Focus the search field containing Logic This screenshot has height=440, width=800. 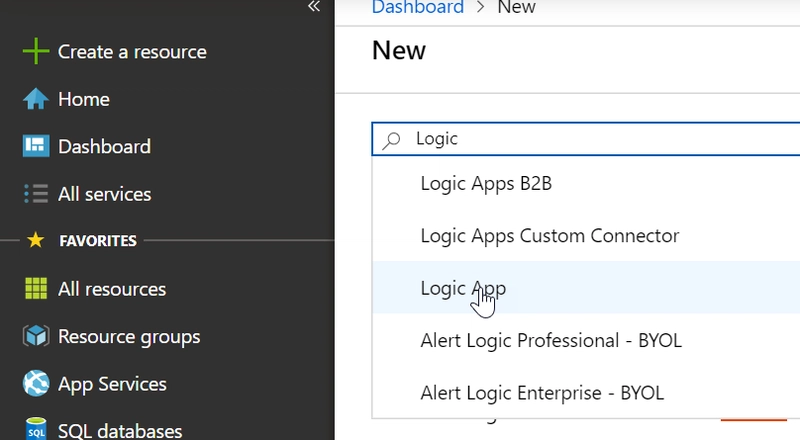click(600, 139)
